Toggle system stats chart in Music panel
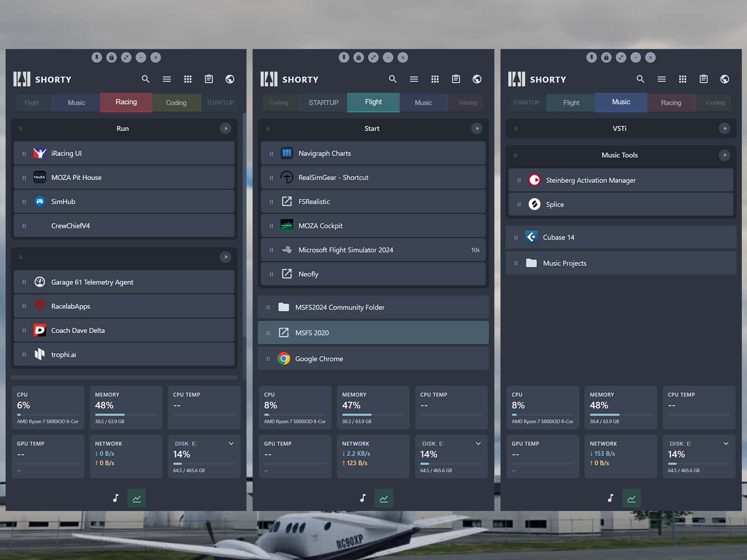The width and height of the screenshot is (747, 560). [x=631, y=498]
